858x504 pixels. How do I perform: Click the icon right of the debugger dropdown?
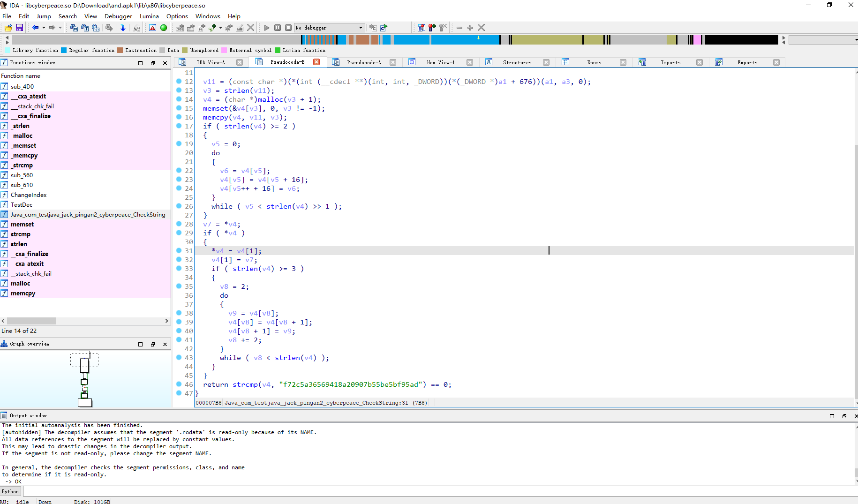pos(373,28)
